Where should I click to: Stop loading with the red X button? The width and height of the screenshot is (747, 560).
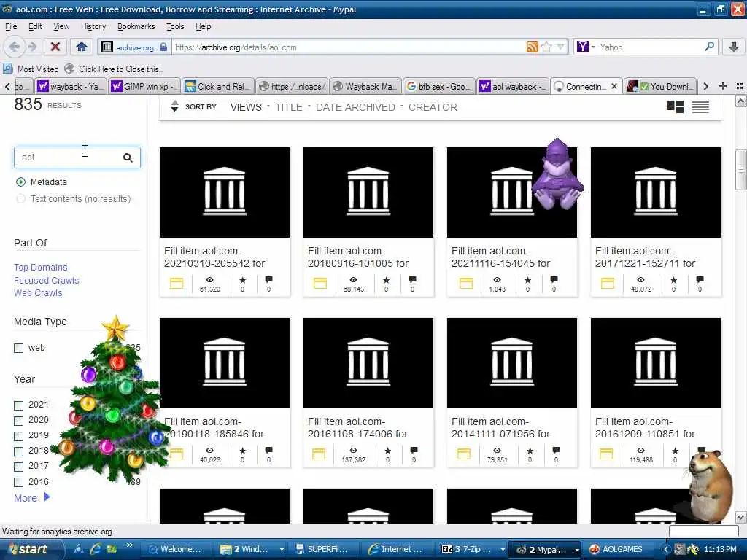[x=55, y=47]
